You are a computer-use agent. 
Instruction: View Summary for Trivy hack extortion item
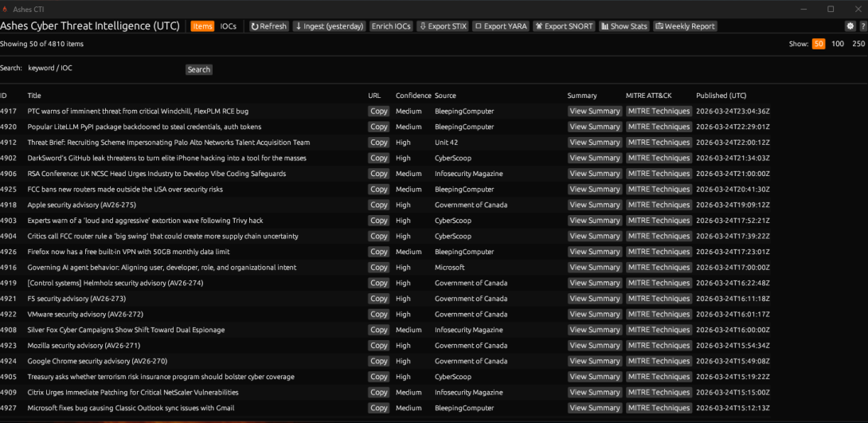(595, 221)
